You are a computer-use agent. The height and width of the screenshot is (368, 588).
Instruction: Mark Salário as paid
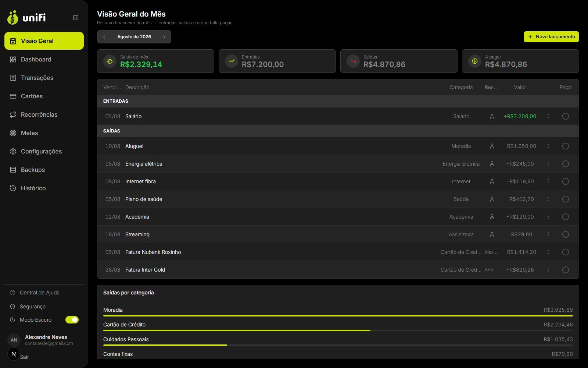[566, 116]
